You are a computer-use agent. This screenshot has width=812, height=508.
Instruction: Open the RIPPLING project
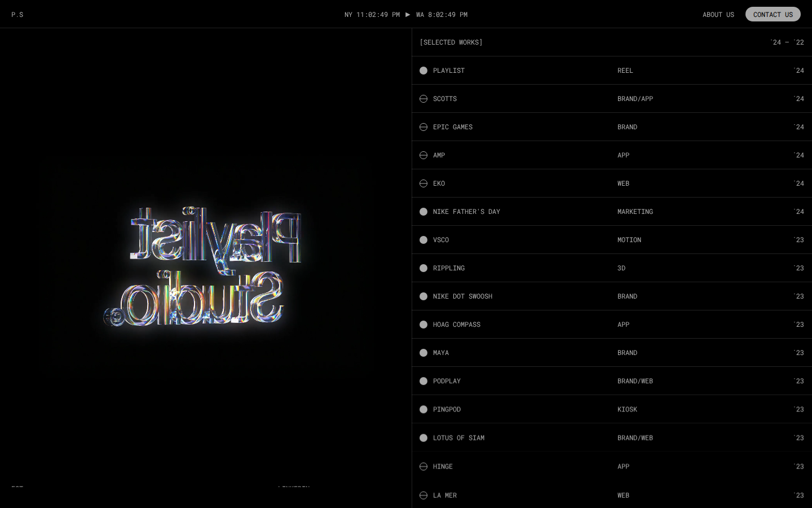pyautogui.click(x=612, y=268)
